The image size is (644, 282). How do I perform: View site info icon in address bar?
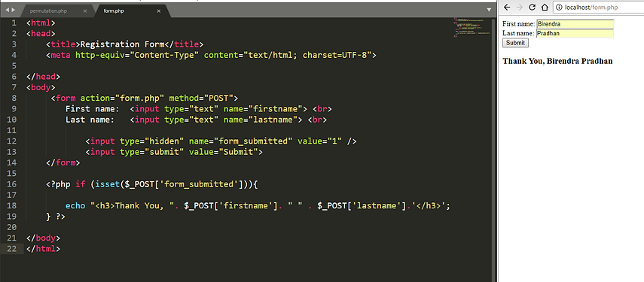tap(560, 8)
